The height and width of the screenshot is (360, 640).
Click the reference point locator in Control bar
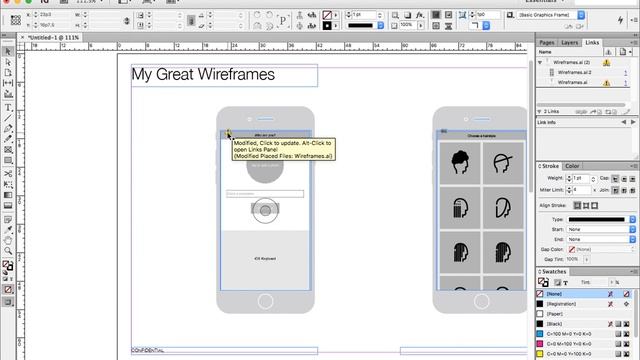point(16,20)
